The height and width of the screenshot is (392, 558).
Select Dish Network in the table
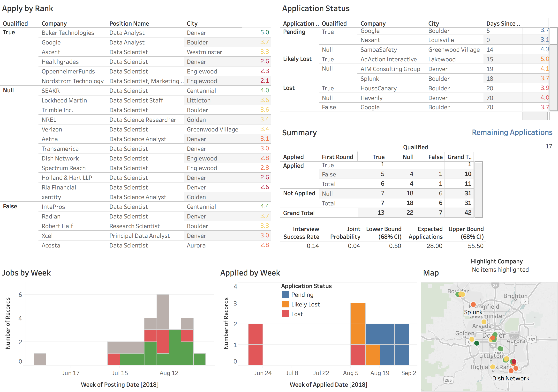pos(60,159)
